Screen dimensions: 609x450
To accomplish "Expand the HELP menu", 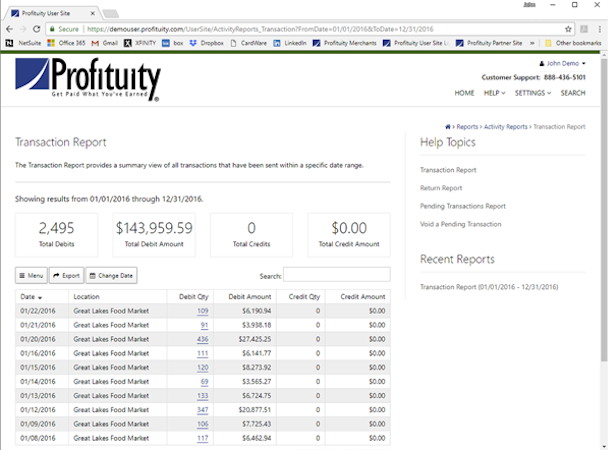I will coord(494,93).
